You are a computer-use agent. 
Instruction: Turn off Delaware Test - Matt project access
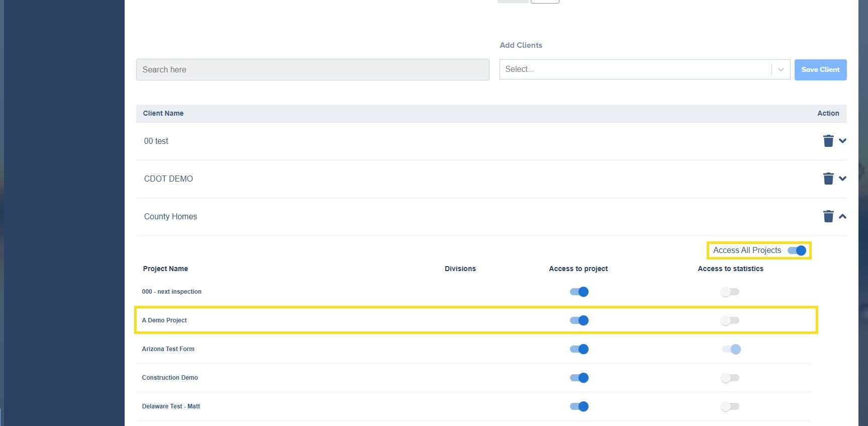tap(579, 406)
